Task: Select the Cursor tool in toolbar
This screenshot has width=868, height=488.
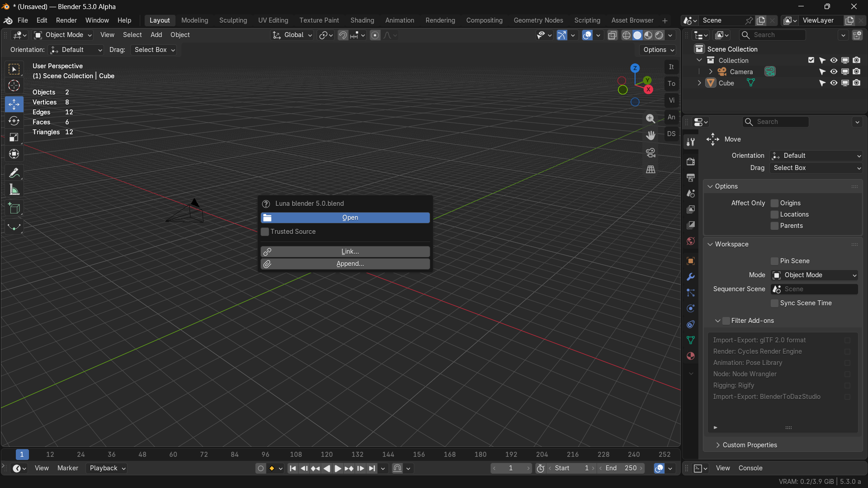Action: (x=14, y=85)
